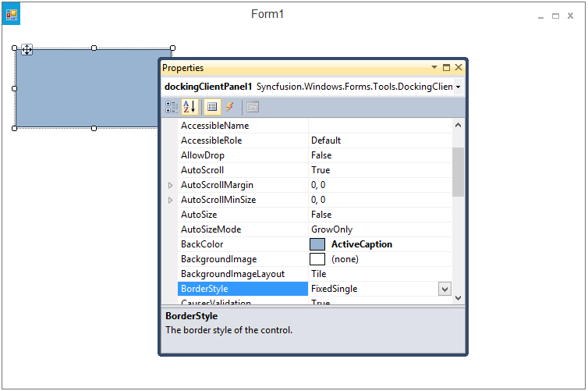Open the dockingClientPanel1 object selector dropdown

(x=458, y=87)
